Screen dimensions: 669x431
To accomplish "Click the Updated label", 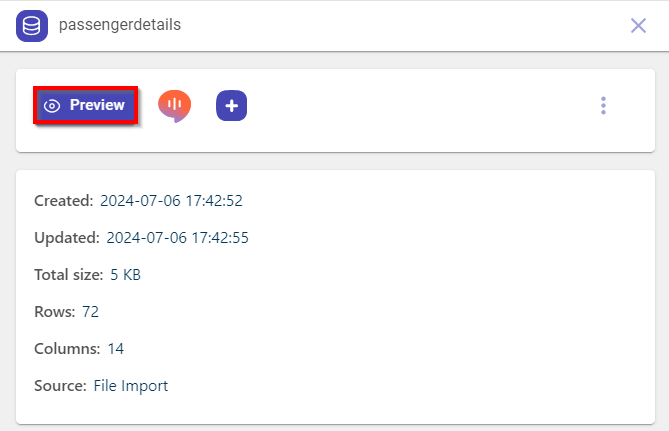I will pos(66,237).
